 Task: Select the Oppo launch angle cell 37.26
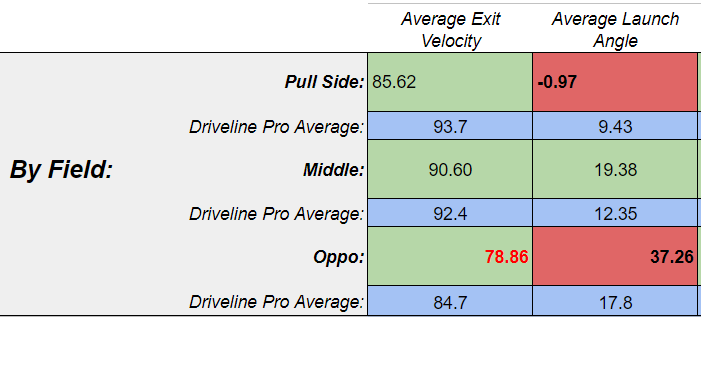pyautogui.click(x=615, y=256)
